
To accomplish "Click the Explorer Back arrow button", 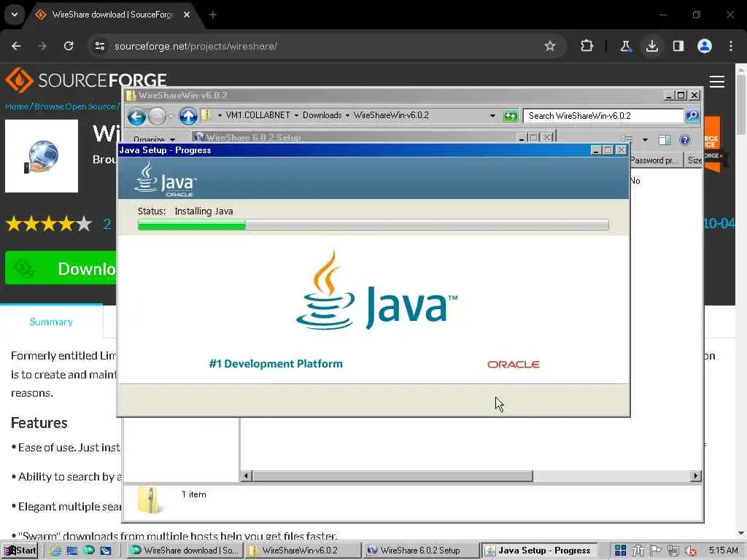I will coord(136,116).
